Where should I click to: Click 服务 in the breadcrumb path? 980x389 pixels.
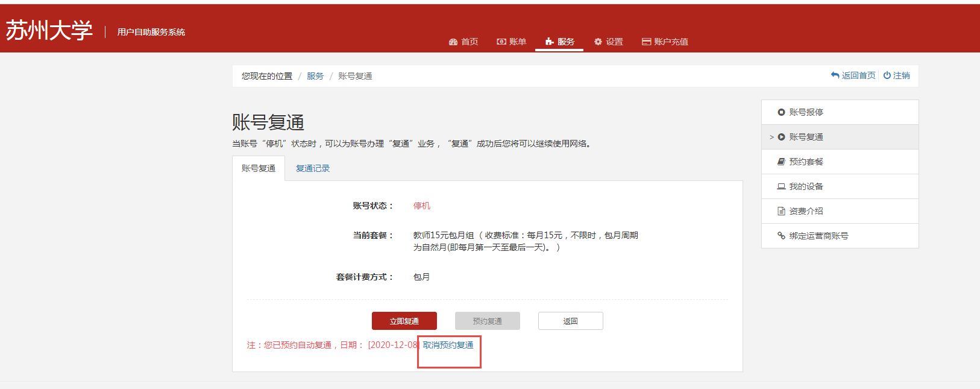pyautogui.click(x=315, y=76)
